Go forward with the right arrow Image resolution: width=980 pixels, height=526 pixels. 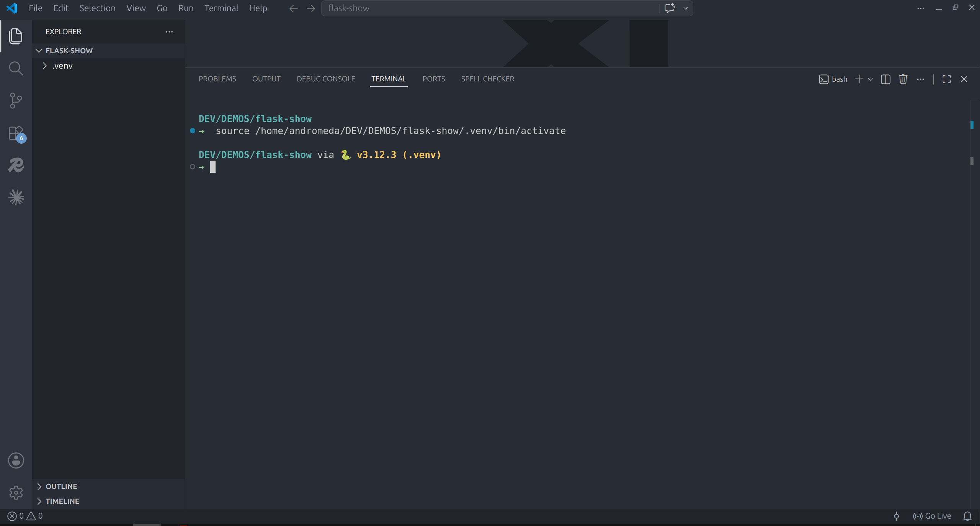[311, 8]
